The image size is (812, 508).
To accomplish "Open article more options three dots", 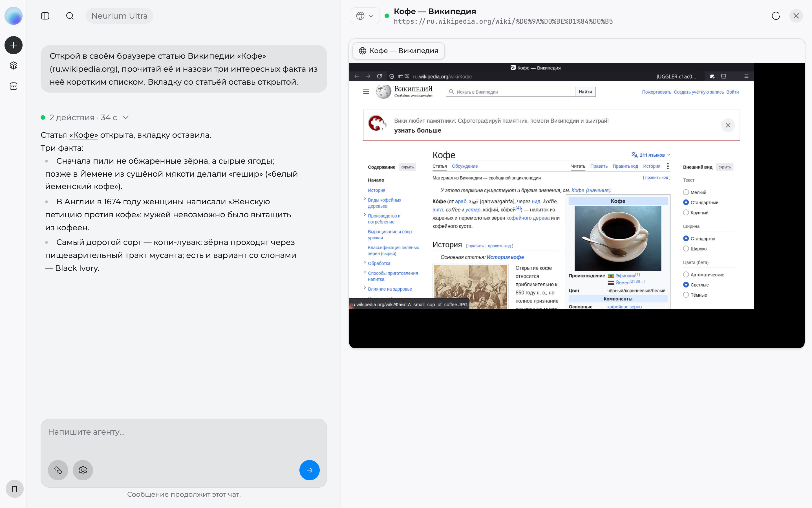I will pyautogui.click(x=668, y=166).
